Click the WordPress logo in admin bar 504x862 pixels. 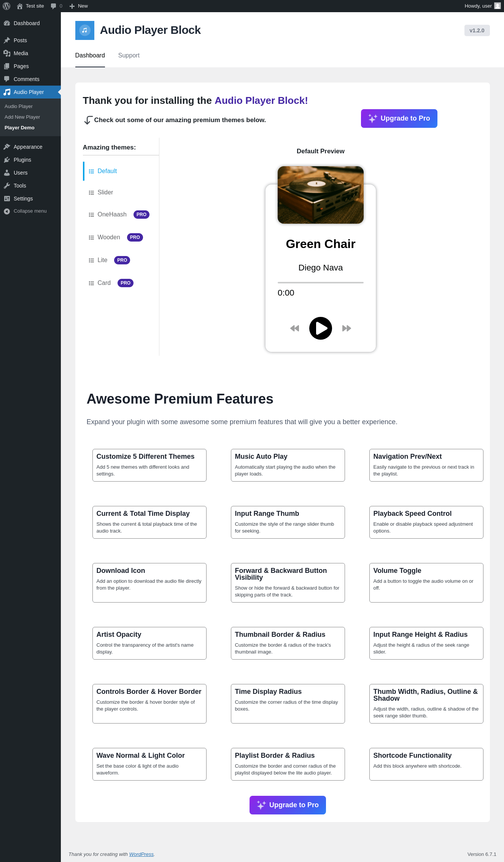pyautogui.click(x=6, y=6)
